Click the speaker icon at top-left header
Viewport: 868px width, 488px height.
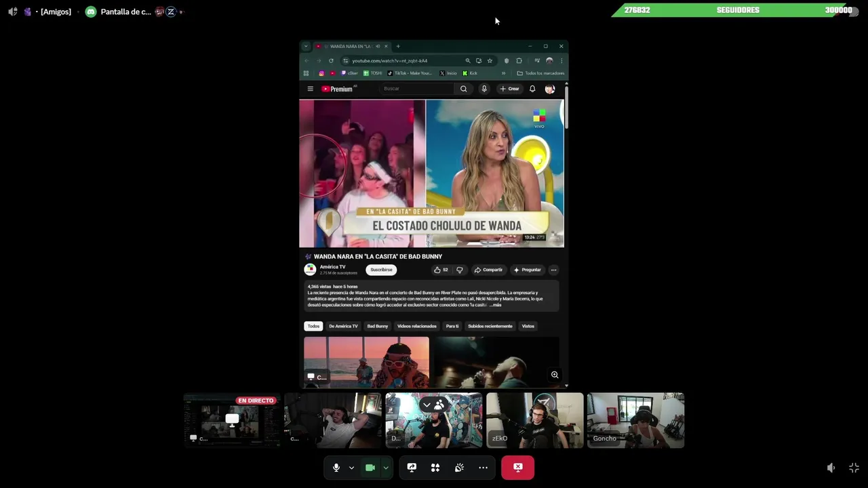[12, 12]
